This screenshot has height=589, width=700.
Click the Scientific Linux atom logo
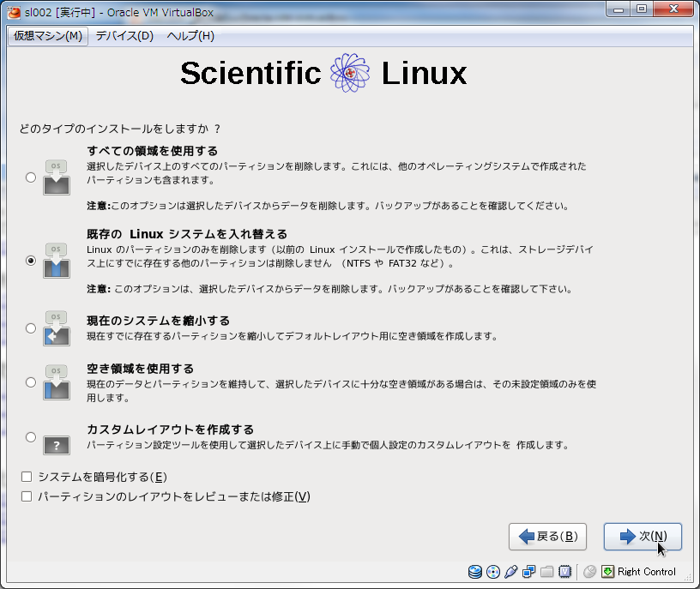(x=350, y=73)
